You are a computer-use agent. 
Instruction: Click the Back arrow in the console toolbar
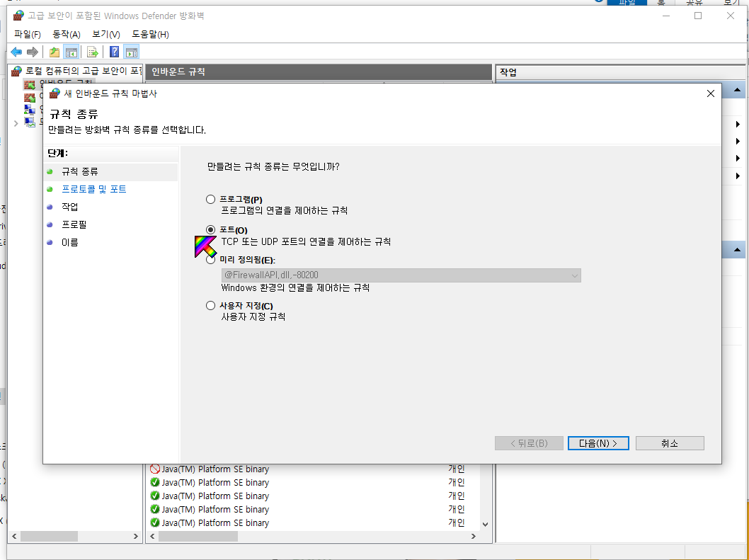point(16,52)
